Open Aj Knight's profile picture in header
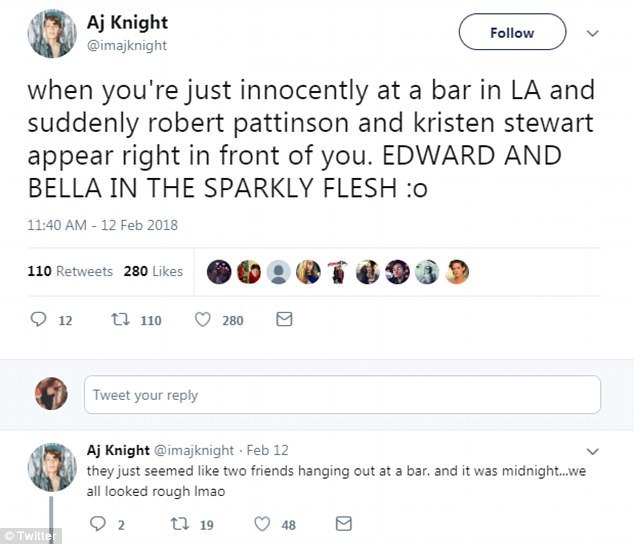Screen dimensions: 634x544 [51, 33]
